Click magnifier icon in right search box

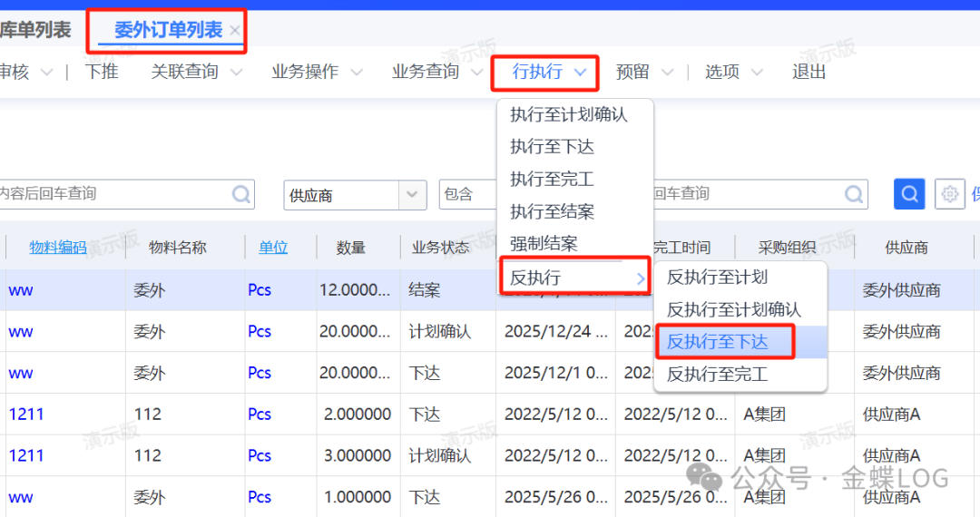pyautogui.click(x=854, y=194)
